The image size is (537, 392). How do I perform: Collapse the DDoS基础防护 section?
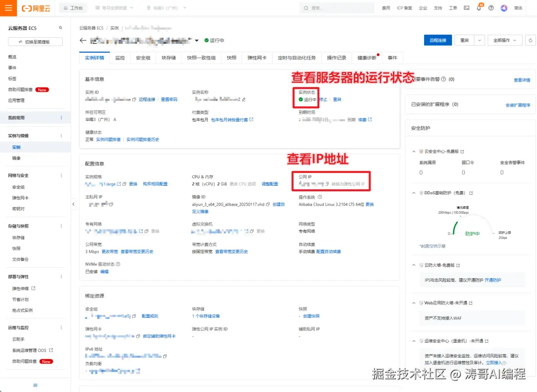pos(414,193)
